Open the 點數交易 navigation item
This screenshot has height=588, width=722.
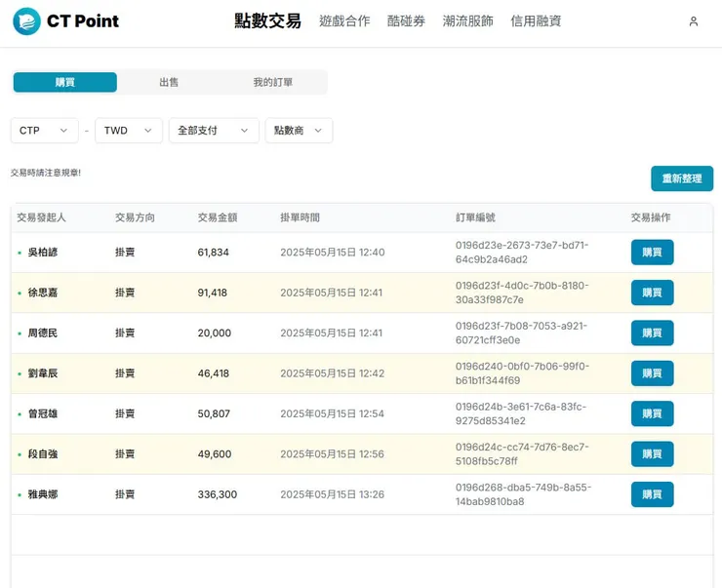point(267,21)
